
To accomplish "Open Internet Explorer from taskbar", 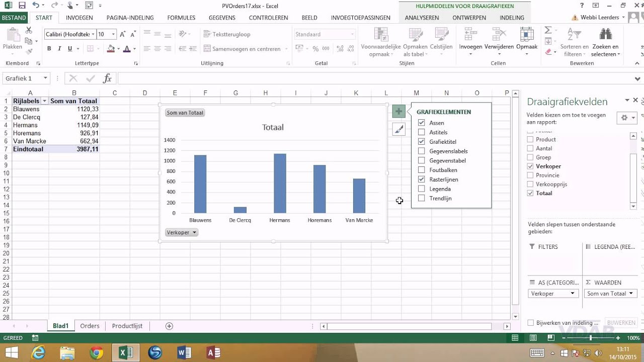I will (38, 352).
